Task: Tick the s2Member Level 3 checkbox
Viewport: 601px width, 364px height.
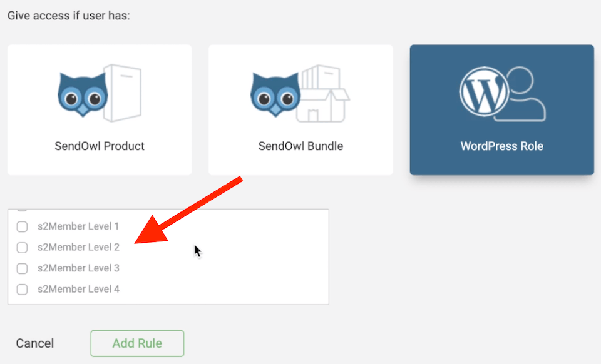Action: (23, 268)
